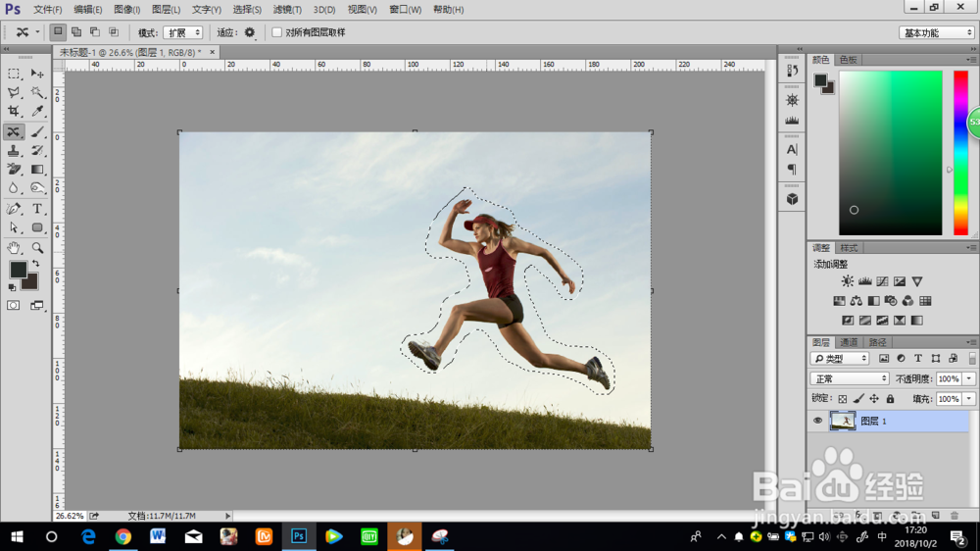Screen dimensions: 980x551
Task: Hide 图层 1 using eye icon
Action: (817, 421)
